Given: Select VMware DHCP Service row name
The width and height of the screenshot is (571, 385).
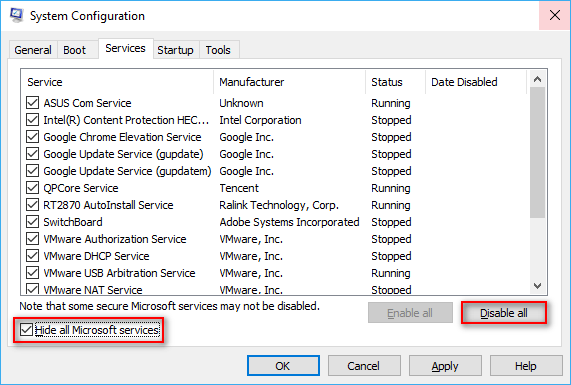Looking at the screenshot, I should pyautogui.click(x=96, y=256).
